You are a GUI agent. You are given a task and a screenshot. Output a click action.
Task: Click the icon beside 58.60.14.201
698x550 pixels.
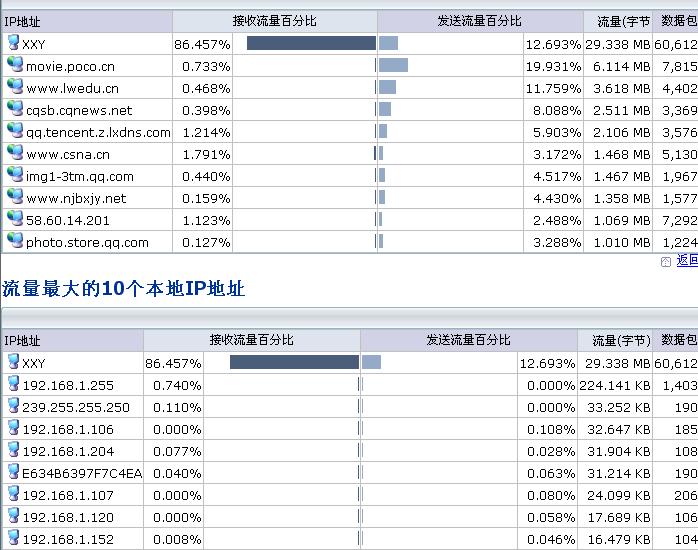15,219
